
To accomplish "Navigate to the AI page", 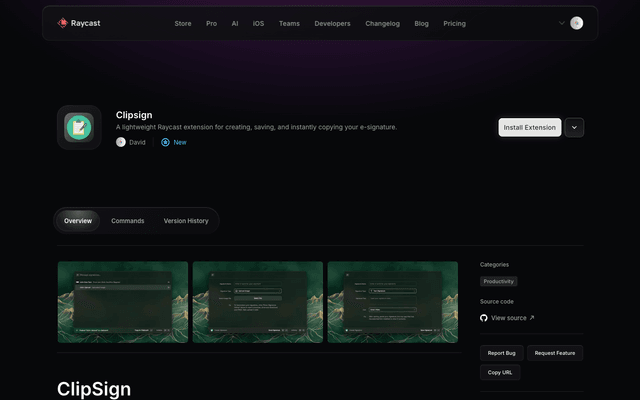I will (x=235, y=24).
